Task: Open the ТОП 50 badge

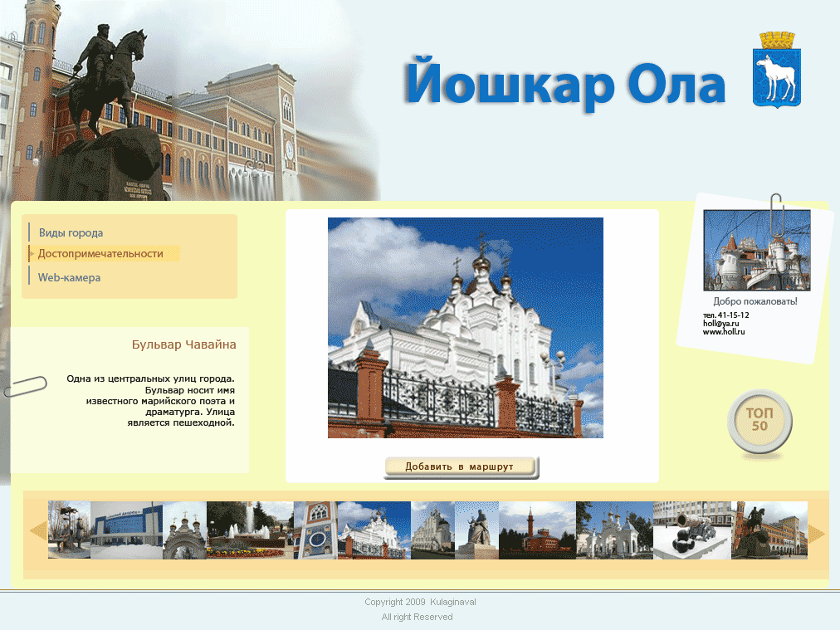Action: [760, 422]
